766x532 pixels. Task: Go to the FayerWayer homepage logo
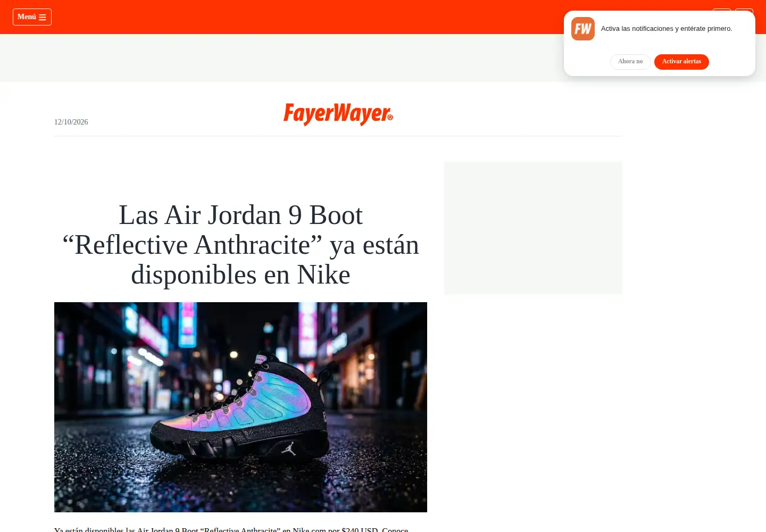pyautogui.click(x=338, y=114)
